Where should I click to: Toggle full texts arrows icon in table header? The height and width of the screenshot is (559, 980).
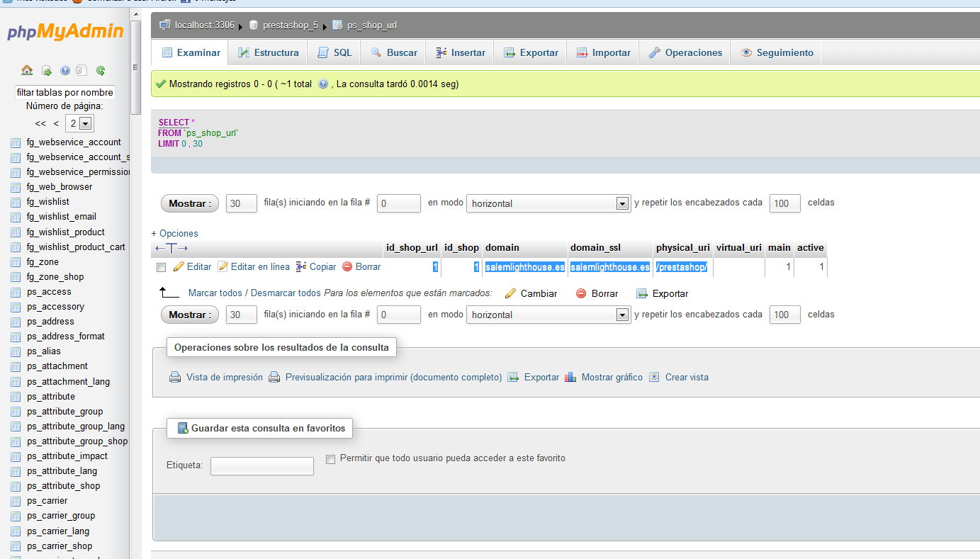pos(171,248)
